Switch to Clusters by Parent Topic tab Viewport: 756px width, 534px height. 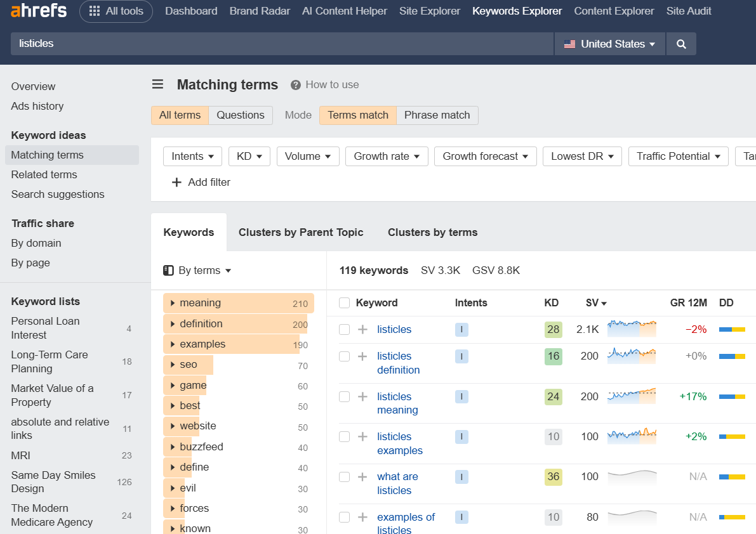click(x=301, y=232)
